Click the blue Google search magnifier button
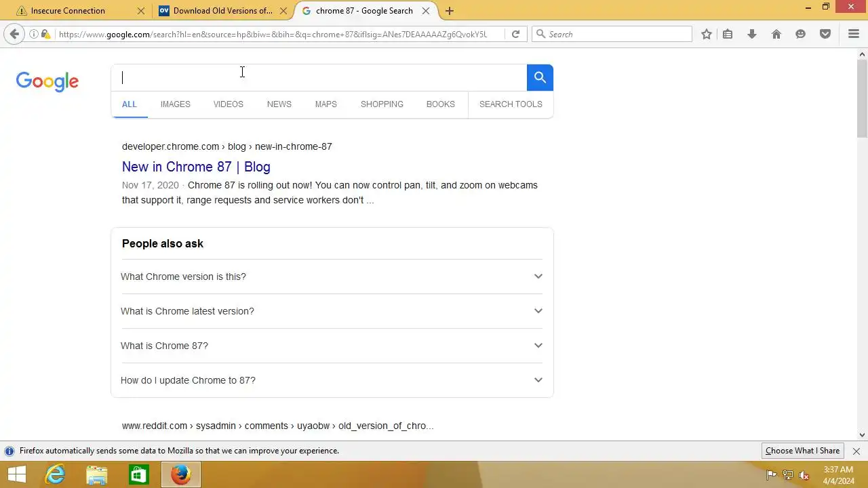 pos(540,77)
